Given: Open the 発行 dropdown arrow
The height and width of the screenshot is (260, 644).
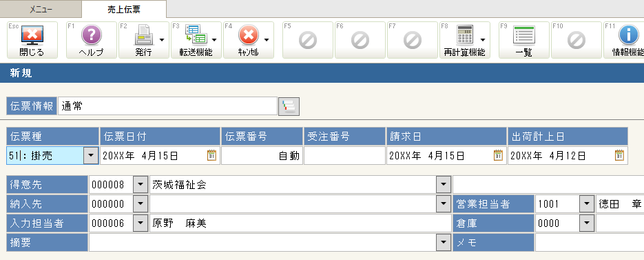Looking at the screenshot, I should [x=162, y=40].
